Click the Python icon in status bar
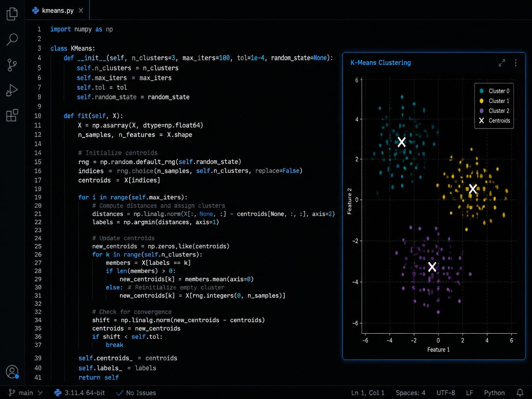 [x=58, y=393]
